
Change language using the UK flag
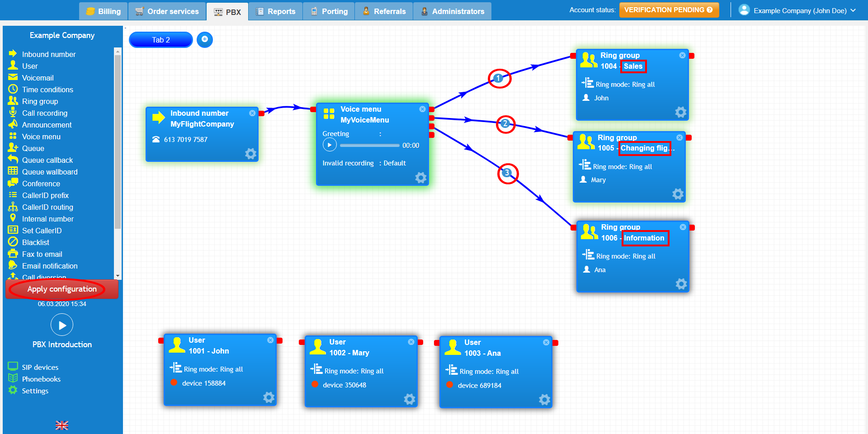click(62, 425)
